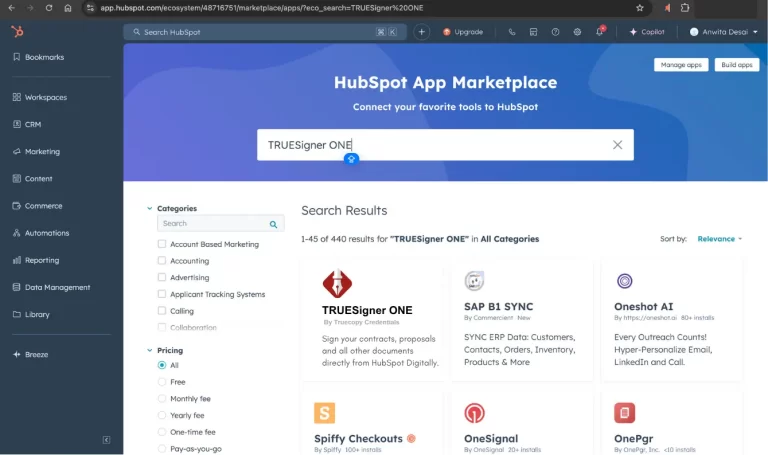Click the HubSpot sprocket logo
The height and width of the screenshot is (455, 768).
point(17,32)
